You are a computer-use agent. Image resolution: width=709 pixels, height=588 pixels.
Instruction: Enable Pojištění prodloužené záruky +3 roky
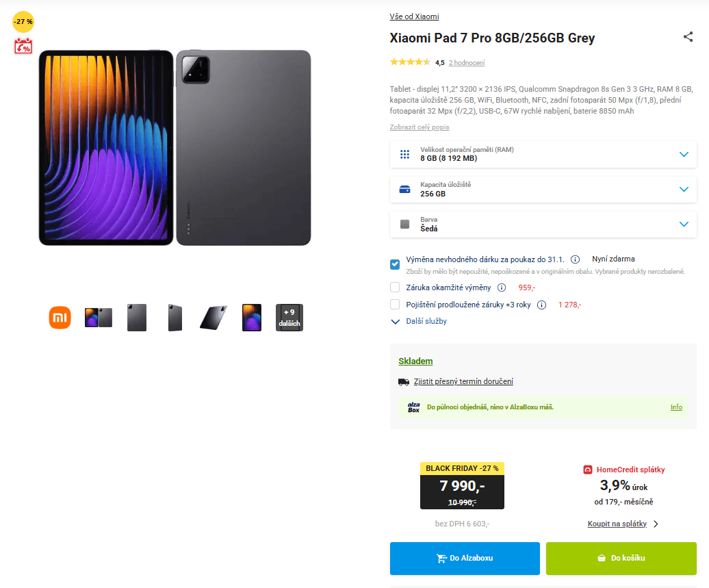(x=395, y=304)
